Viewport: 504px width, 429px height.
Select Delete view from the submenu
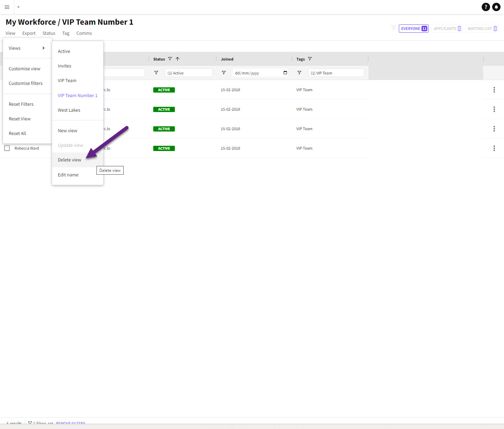pyautogui.click(x=70, y=160)
